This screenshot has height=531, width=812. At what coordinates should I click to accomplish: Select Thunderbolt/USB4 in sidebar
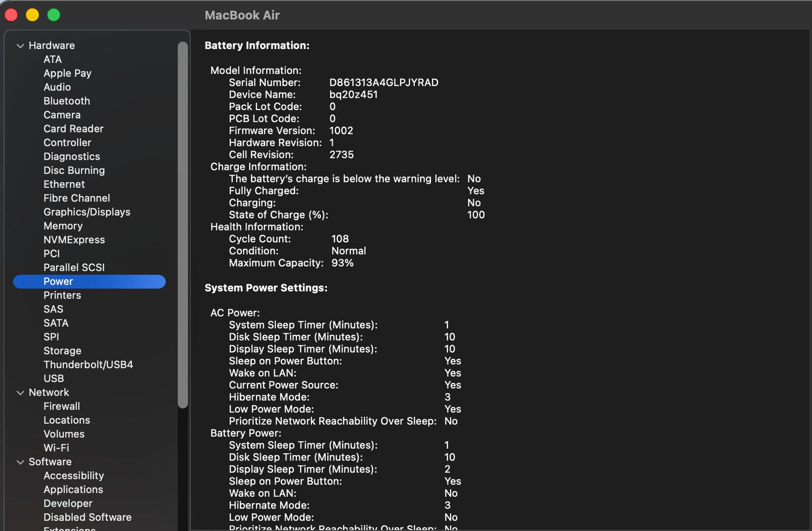(x=88, y=364)
